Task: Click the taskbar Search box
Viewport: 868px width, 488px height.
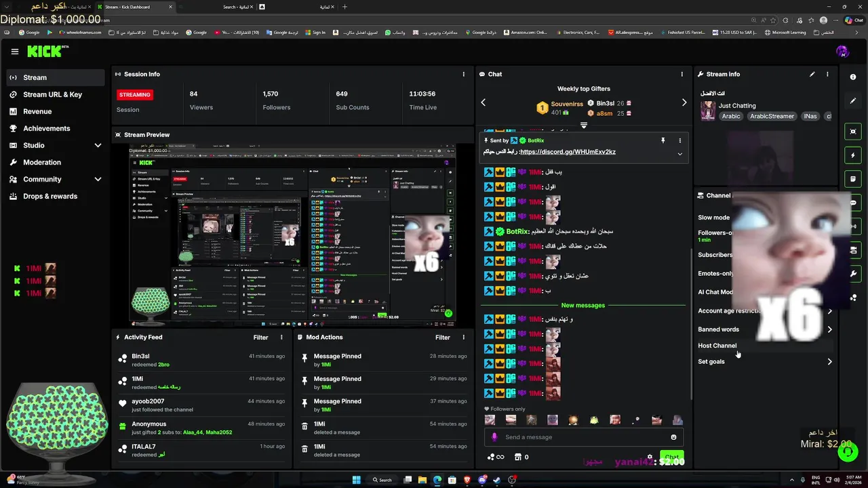Action: (382, 480)
